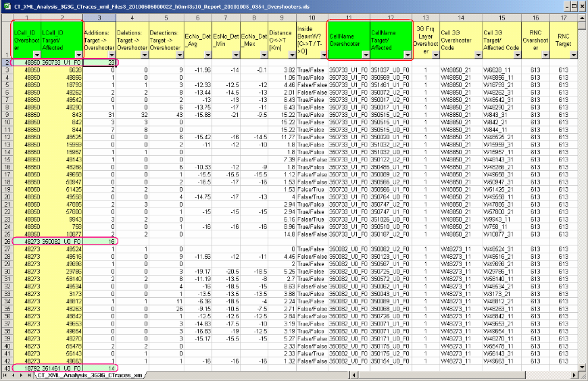
Task: Click the Select All corner box
Action: 5,16
